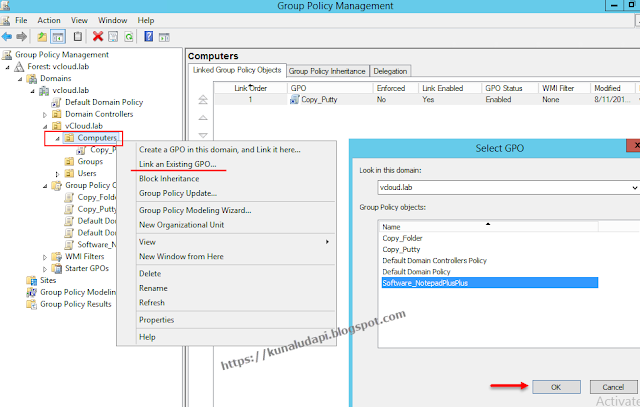This screenshot has width=640, height=407.
Task: Select Copy_Putty under Group Policy Objects tree
Action: [97, 209]
